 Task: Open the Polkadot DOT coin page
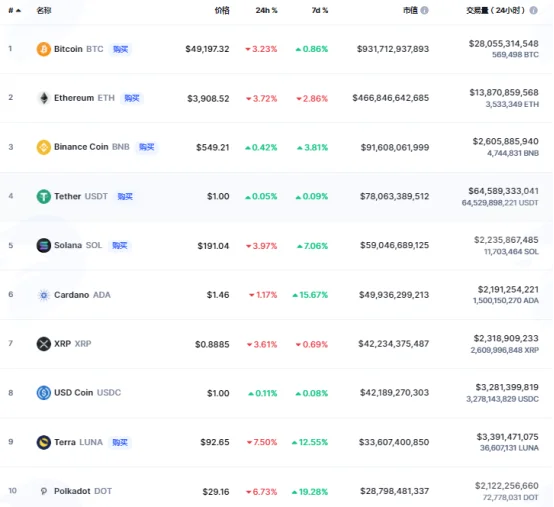pyautogui.click(x=83, y=491)
